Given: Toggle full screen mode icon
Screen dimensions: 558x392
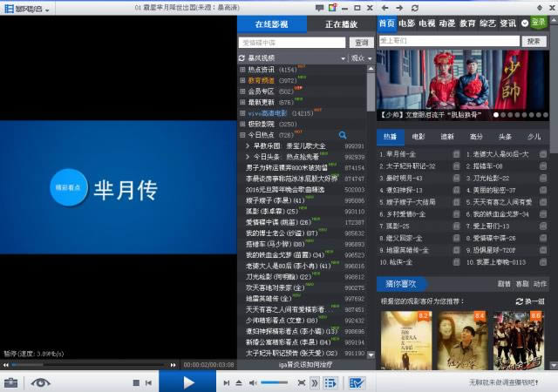Looking at the screenshot, I should point(302,382).
